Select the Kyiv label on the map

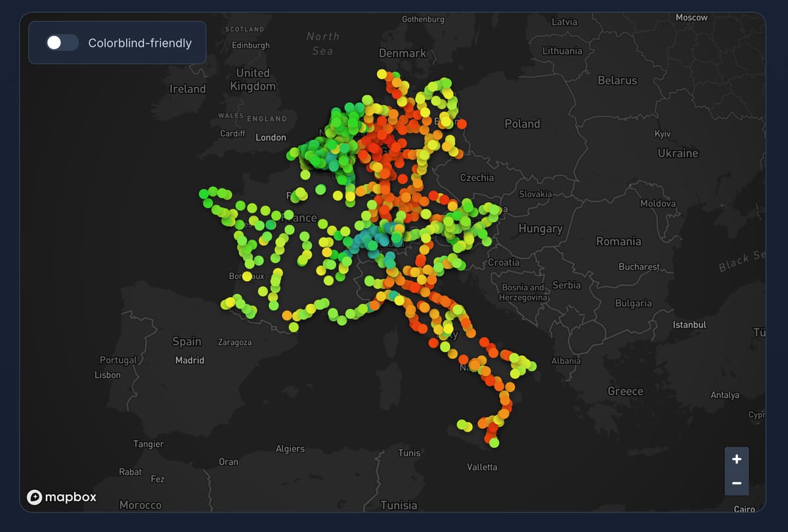click(x=663, y=133)
